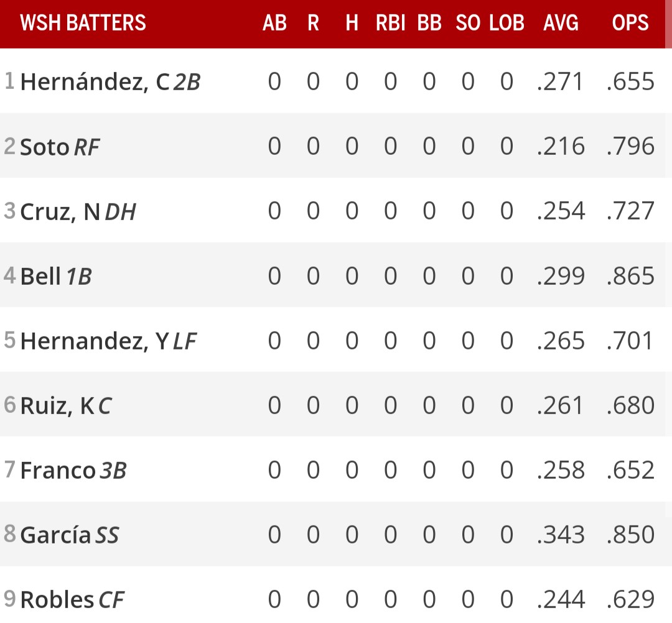The height and width of the screenshot is (623, 672).
Task: Click the OPS column header
Action: point(630,23)
